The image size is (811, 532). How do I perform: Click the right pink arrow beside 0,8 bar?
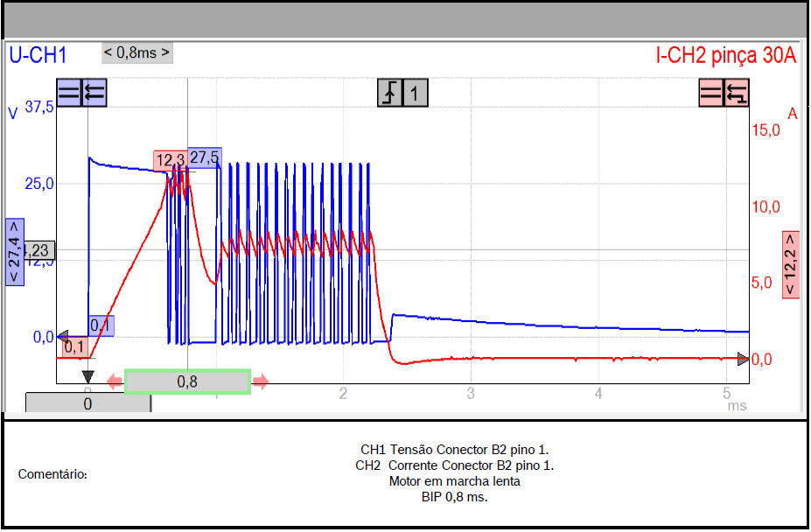pyautogui.click(x=260, y=381)
